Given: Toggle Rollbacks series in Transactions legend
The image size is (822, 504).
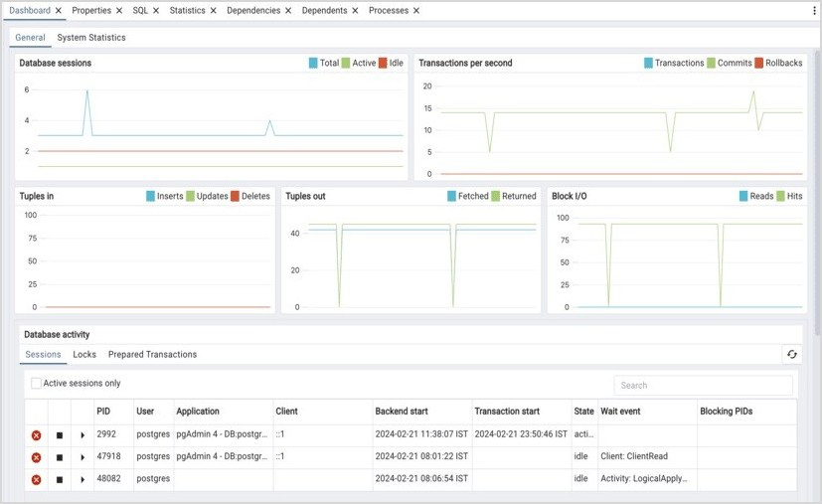Looking at the screenshot, I should (778, 63).
